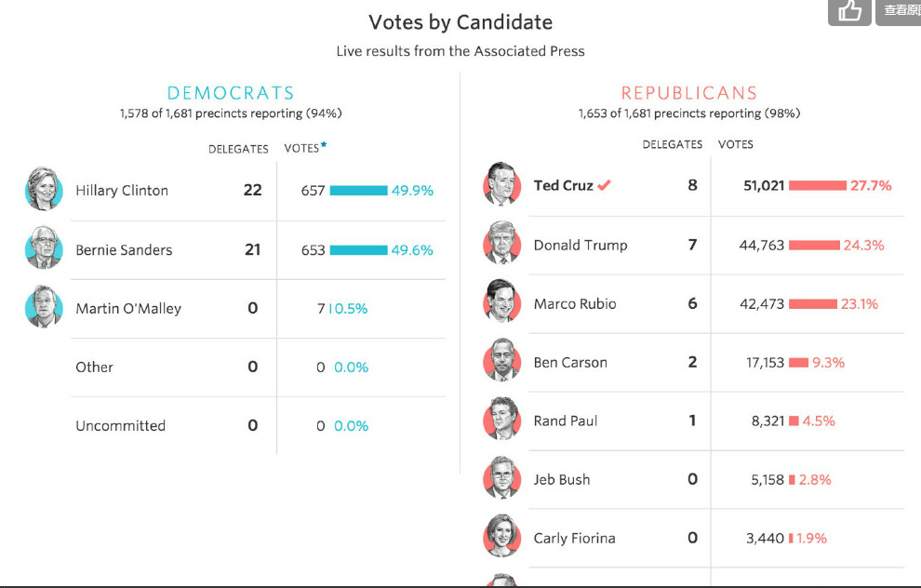Click the view original image button
The width and height of the screenshot is (921, 588).
click(x=901, y=10)
